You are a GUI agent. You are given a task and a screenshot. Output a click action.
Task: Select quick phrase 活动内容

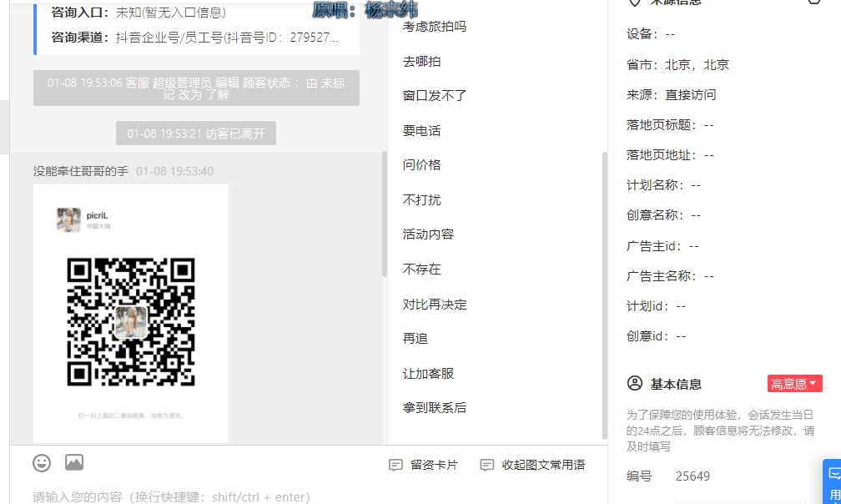click(428, 234)
